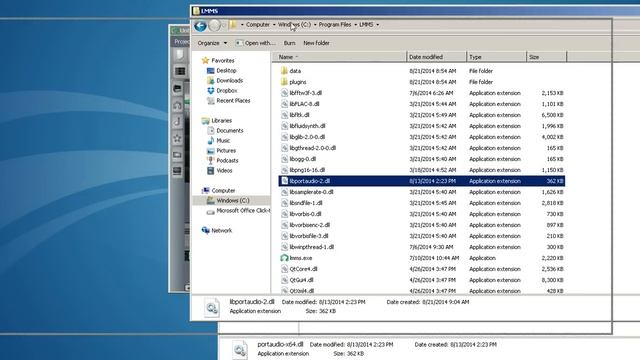The width and height of the screenshot is (640, 360).
Task: Select the libvorbisenc-2.dll file
Action: [310, 225]
